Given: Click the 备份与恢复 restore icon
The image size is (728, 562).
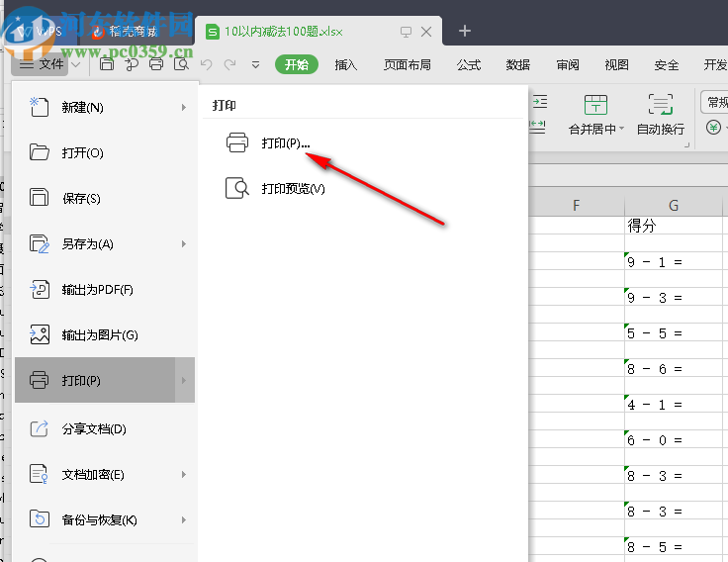Looking at the screenshot, I should [39, 518].
